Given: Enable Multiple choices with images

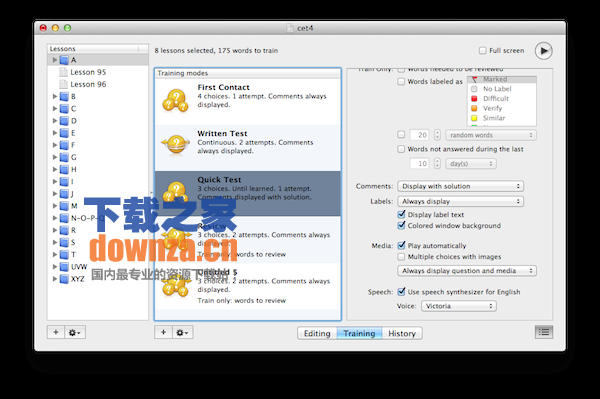Looking at the screenshot, I should click(401, 257).
